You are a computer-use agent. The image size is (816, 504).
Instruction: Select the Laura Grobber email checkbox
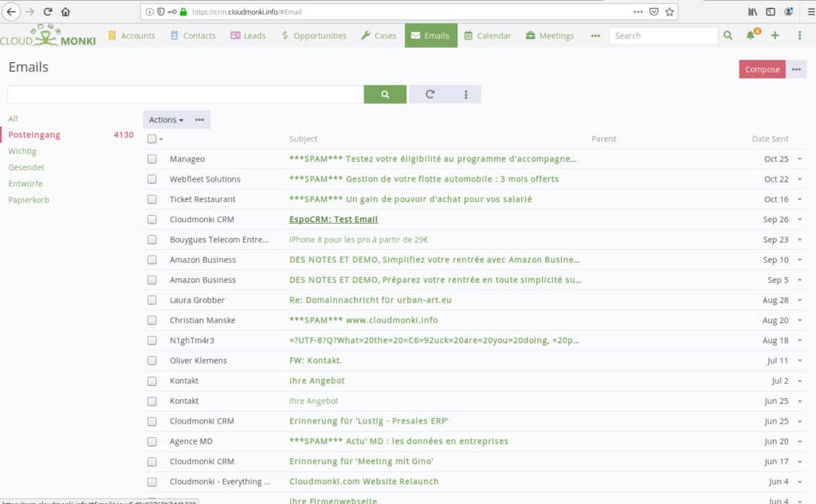152,300
